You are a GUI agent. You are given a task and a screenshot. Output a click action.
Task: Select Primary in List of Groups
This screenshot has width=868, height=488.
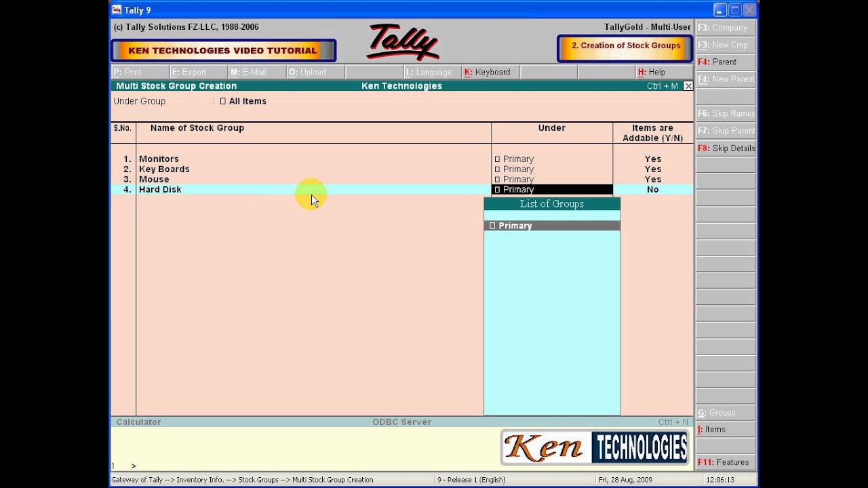(552, 226)
